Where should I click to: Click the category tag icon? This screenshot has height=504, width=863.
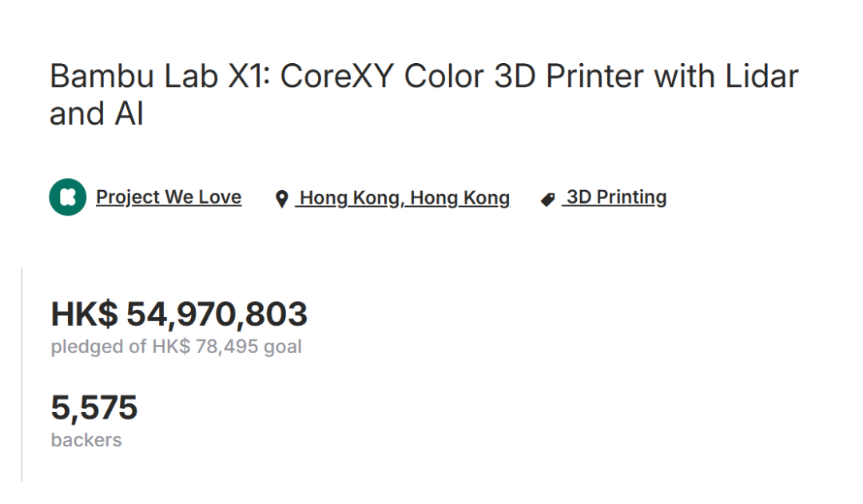click(547, 199)
